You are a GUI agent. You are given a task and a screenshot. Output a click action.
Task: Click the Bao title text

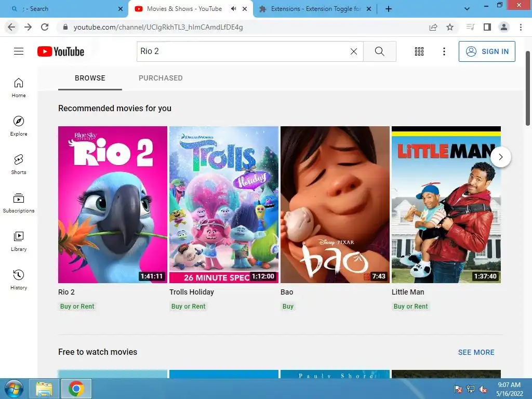pos(287,292)
